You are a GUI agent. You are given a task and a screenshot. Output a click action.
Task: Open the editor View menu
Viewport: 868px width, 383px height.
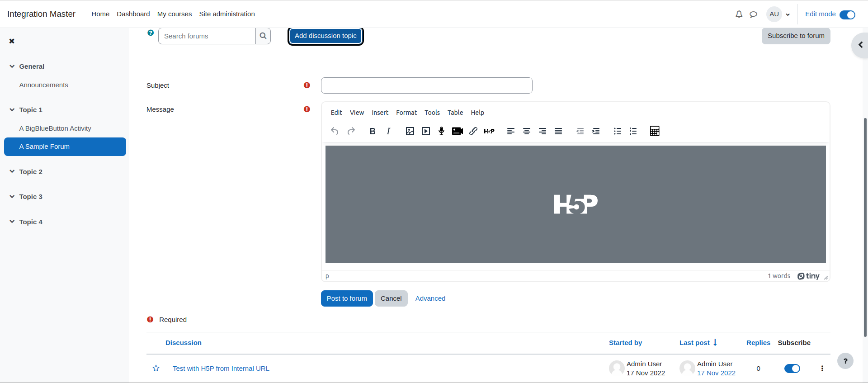point(357,113)
